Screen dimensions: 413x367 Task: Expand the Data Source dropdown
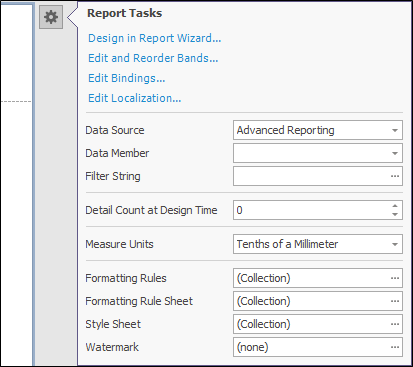pyautogui.click(x=395, y=130)
